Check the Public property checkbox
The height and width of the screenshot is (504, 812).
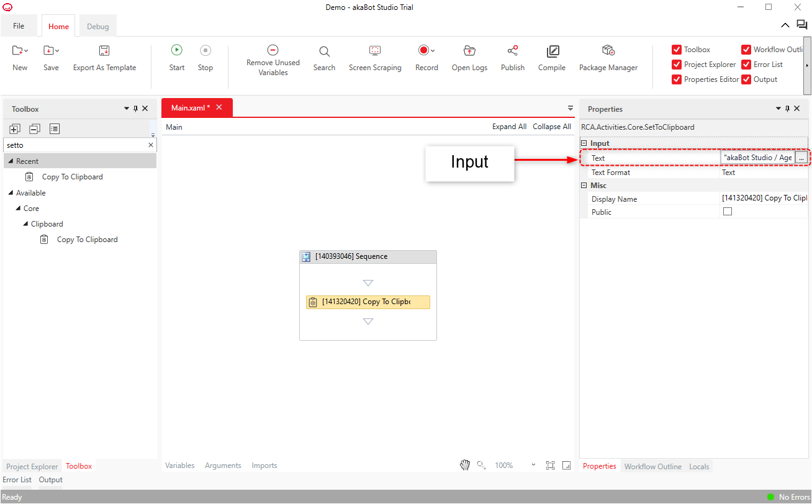click(728, 212)
